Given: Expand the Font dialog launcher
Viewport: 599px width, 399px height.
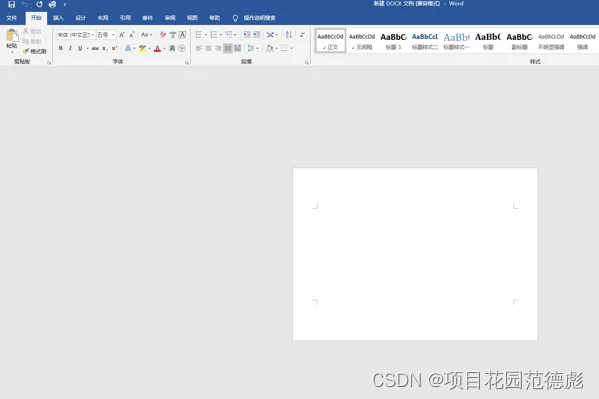Looking at the screenshot, I should [x=187, y=63].
